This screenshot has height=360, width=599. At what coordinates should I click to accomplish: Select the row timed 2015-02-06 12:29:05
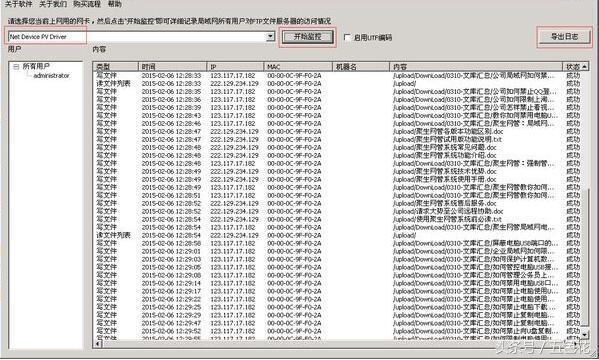pos(337,268)
